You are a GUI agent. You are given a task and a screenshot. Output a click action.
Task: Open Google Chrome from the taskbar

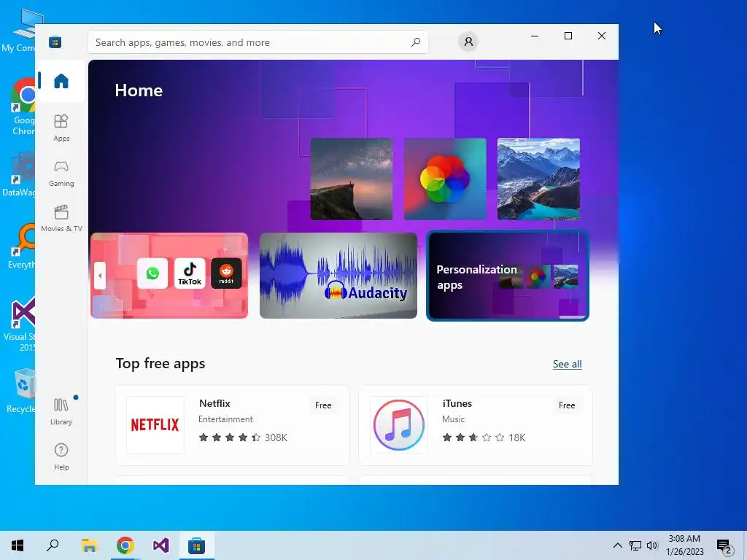[x=125, y=545]
